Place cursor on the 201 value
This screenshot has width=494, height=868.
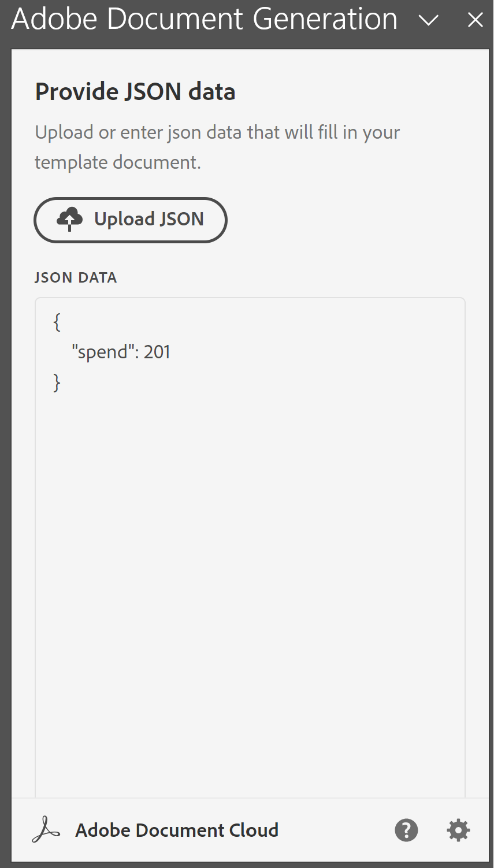click(x=157, y=352)
